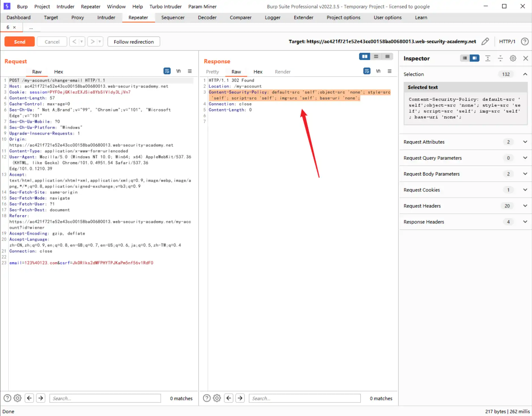Expand Response Headers section
Viewport: 532px width, 416px height.
tap(525, 222)
